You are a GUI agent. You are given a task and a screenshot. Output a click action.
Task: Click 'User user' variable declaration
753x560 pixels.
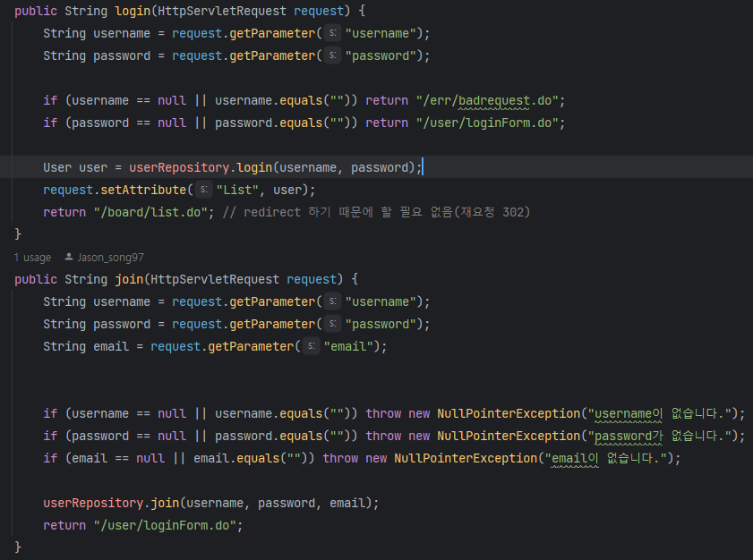[x=75, y=167]
